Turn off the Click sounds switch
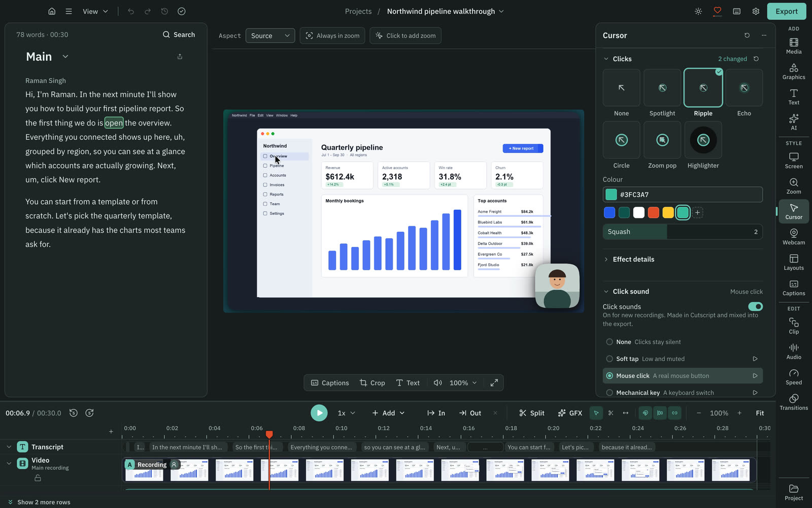This screenshot has height=508, width=812. (x=755, y=306)
